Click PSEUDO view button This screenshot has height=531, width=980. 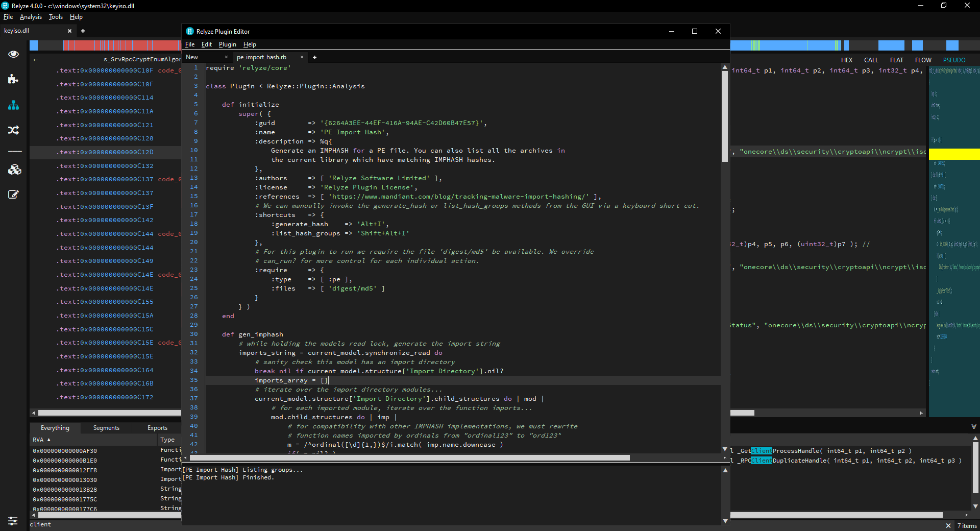coord(954,60)
